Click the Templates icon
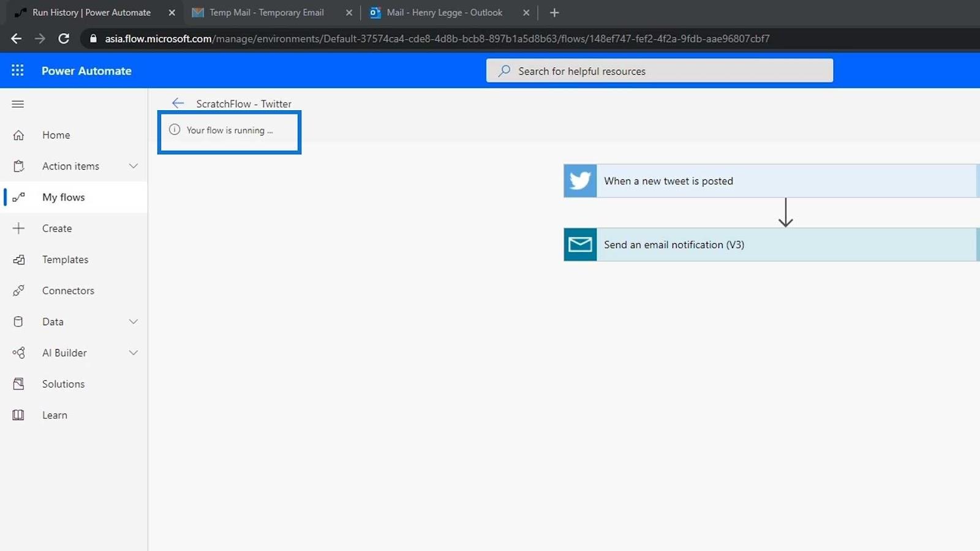 [18, 260]
